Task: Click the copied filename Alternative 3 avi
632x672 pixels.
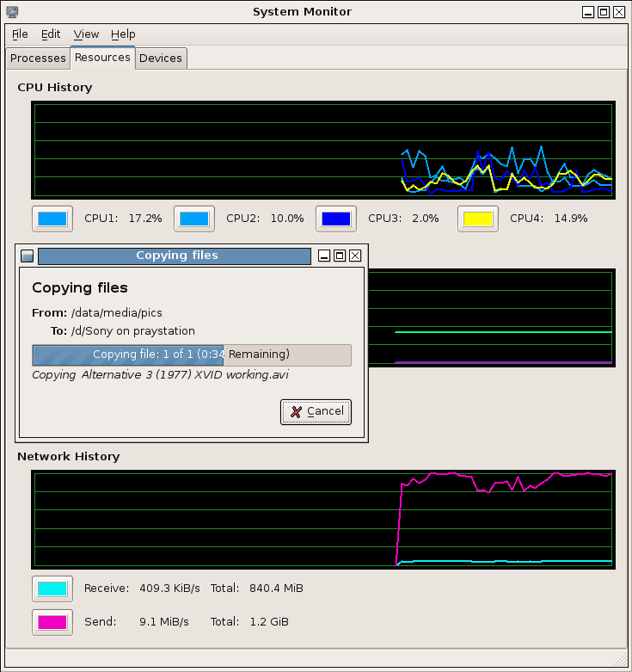Action: pos(185,375)
